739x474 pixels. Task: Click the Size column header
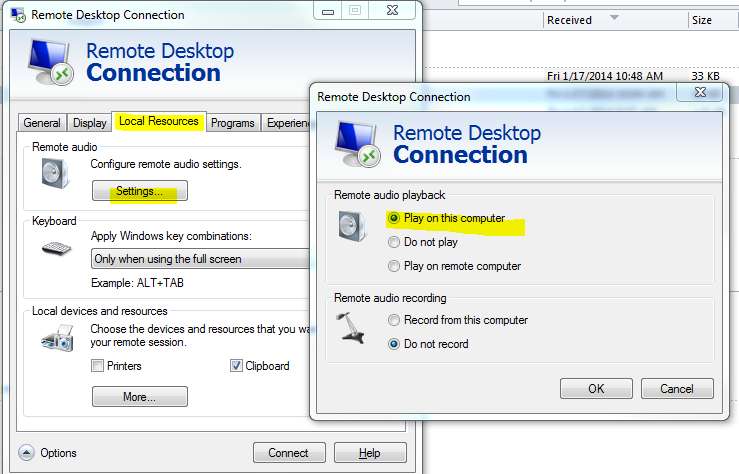coord(713,20)
